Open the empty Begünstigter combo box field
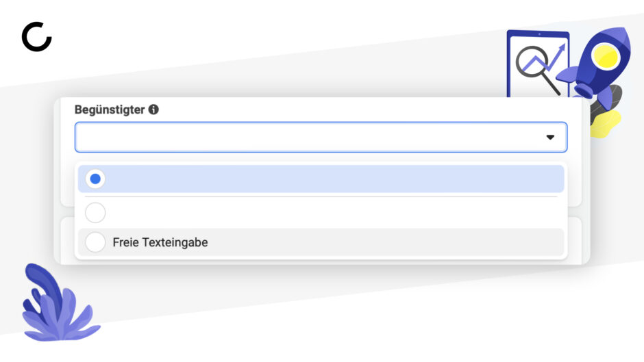Viewport: 644px width, 362px height. 321,137
